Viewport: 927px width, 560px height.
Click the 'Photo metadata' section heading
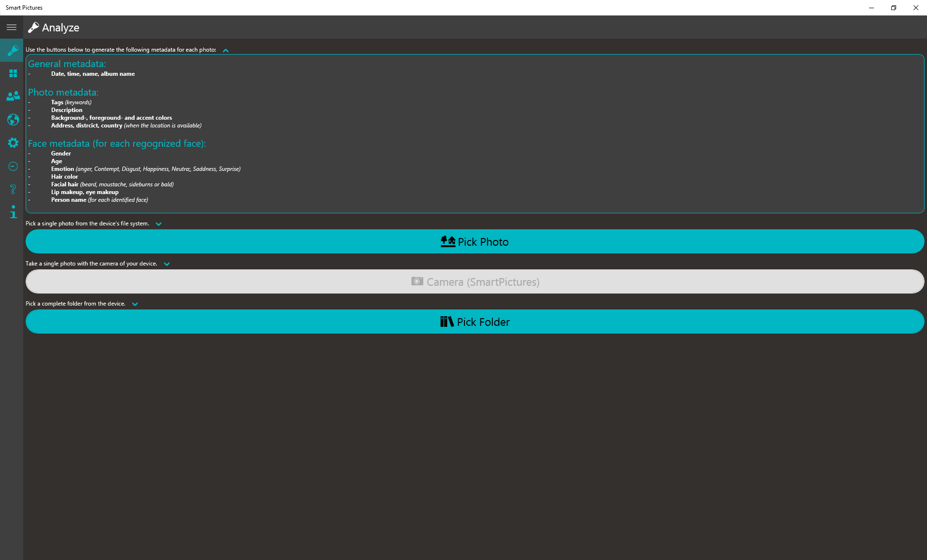[63, 92]
